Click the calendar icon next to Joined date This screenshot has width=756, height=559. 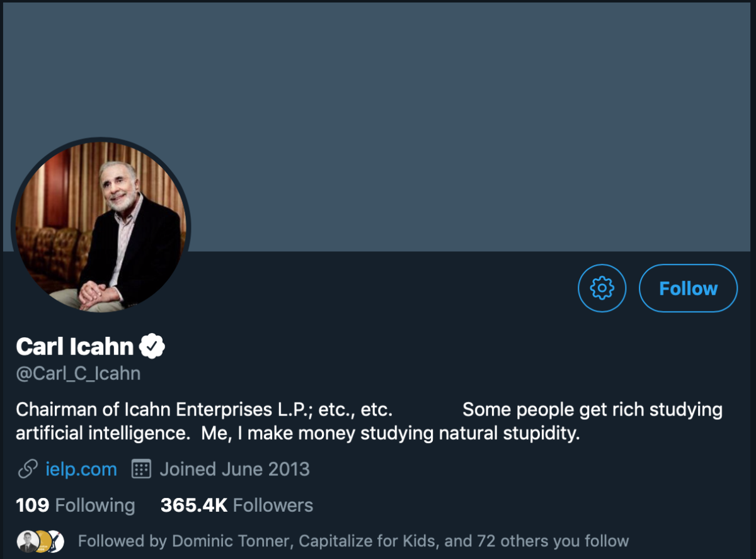141,469
